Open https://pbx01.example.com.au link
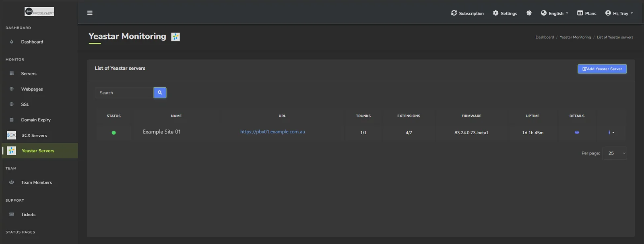Image resolution: width=644 pixels, height=244 pixels. 272,132
